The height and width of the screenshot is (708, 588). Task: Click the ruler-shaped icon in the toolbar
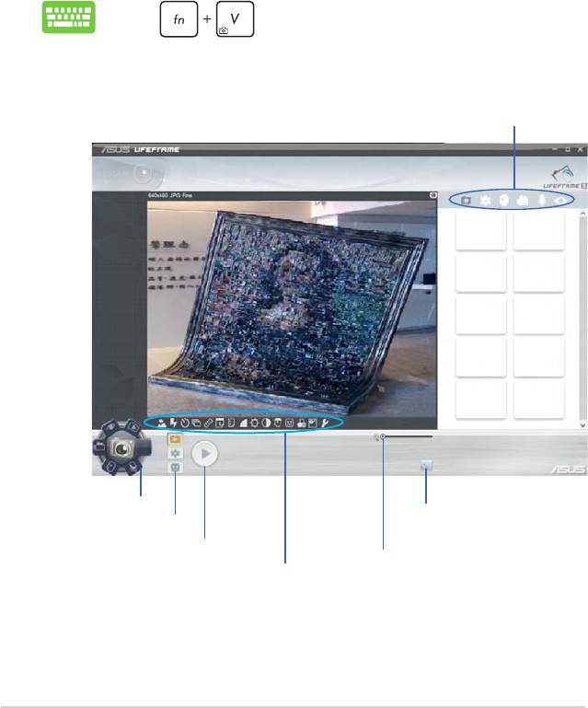coord(208,424)
